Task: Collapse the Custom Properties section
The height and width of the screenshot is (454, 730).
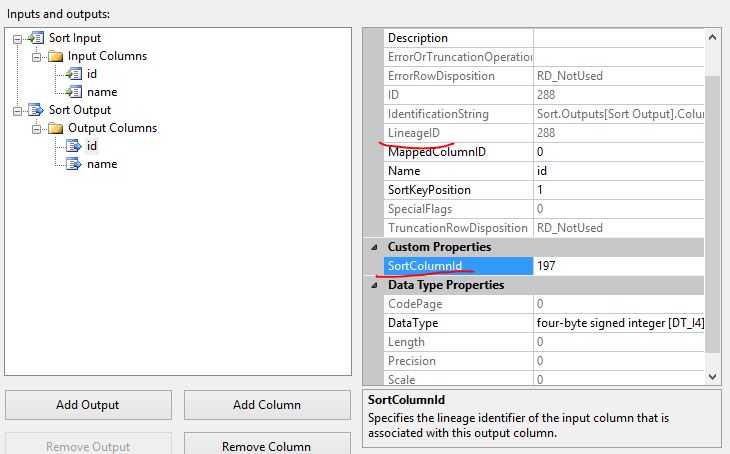Action: point(374,247)
